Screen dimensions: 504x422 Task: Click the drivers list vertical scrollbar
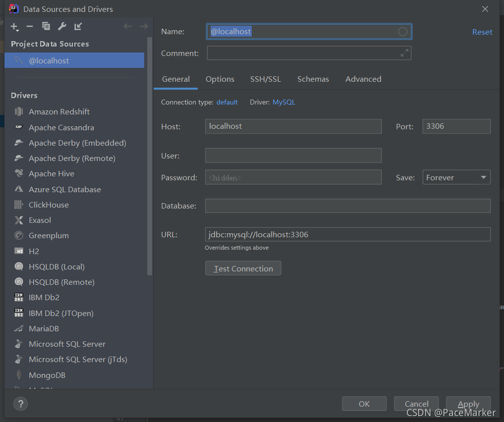tap(150, 157)
